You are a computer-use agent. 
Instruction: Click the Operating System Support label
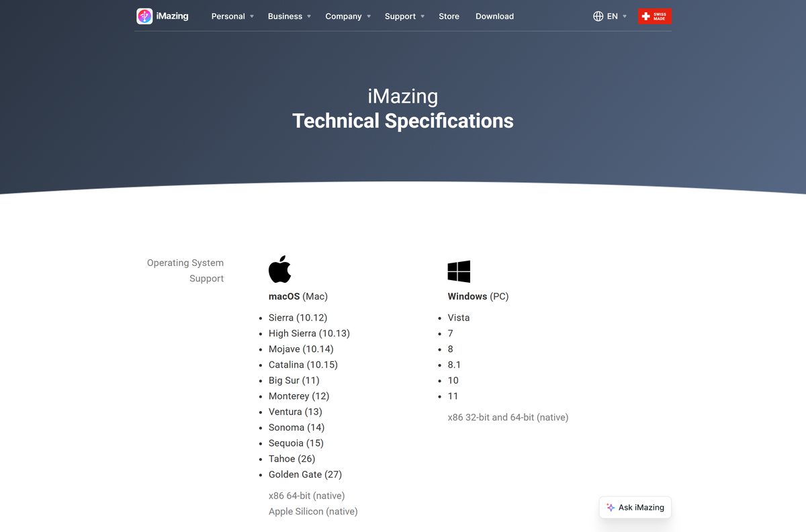click(185, 271)
